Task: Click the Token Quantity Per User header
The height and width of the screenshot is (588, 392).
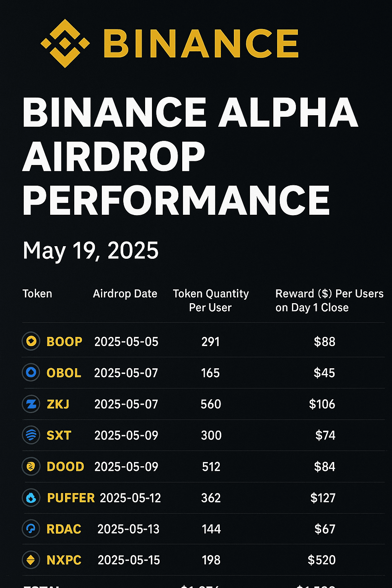Action: coord(211,301)
